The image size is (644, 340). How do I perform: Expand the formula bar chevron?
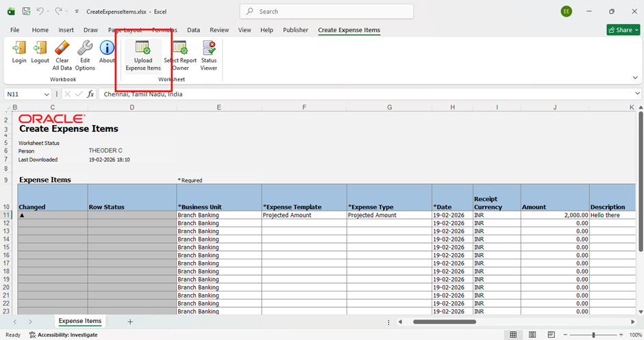tap(637, 94)
